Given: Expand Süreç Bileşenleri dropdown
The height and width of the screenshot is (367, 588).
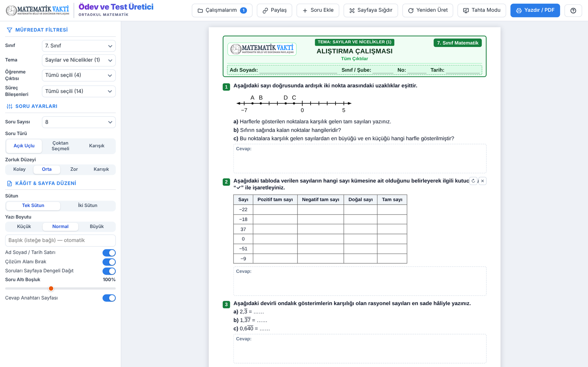Looking at the screenshot, I should tap(79, 91).
